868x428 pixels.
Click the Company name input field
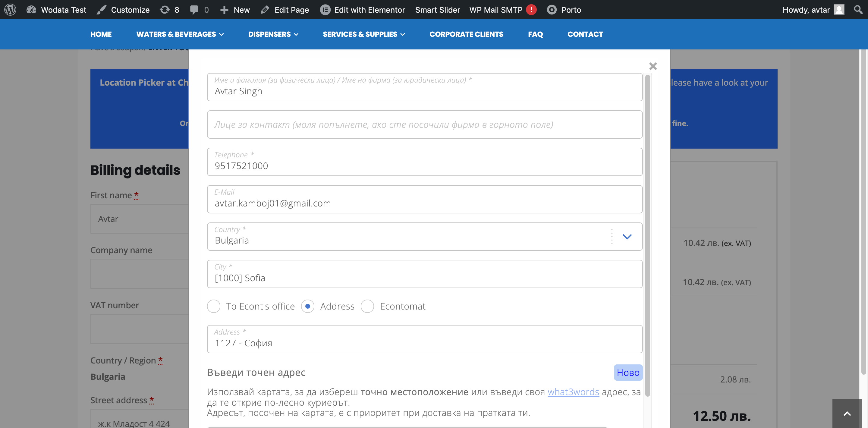pyautogui.click(x=140, y=274)
